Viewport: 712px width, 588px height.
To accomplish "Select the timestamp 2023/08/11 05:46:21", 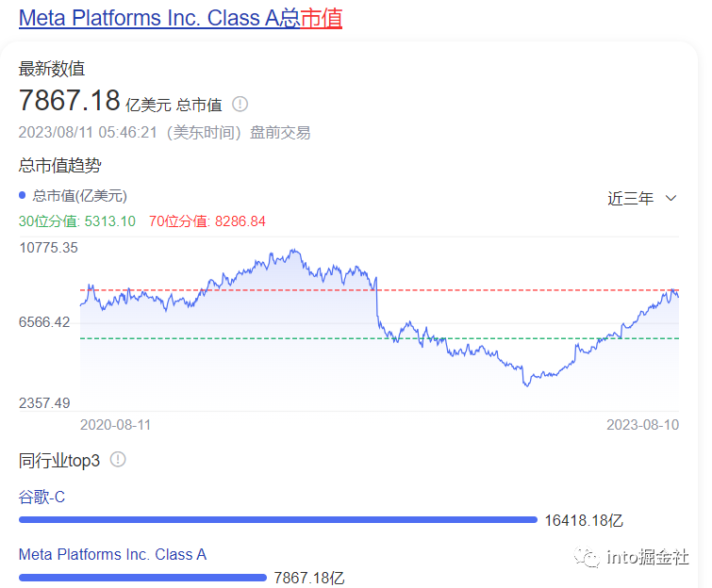I will (88, 133).
